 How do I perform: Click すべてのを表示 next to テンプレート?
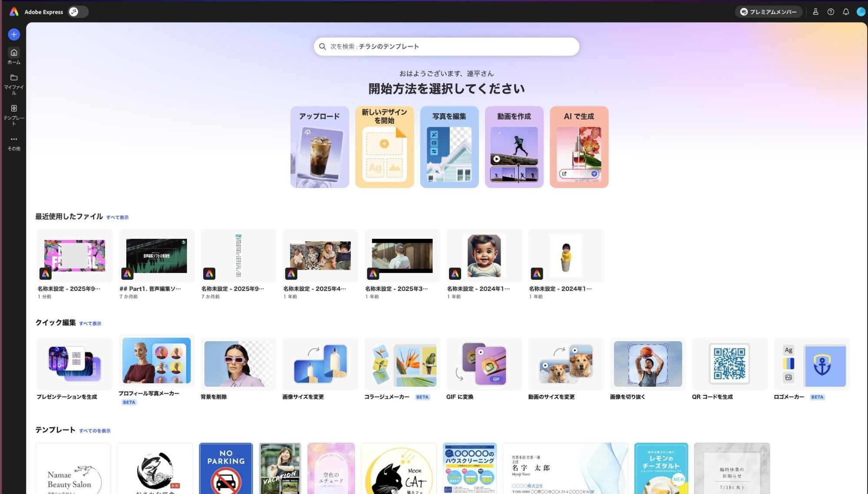(95, 431)
